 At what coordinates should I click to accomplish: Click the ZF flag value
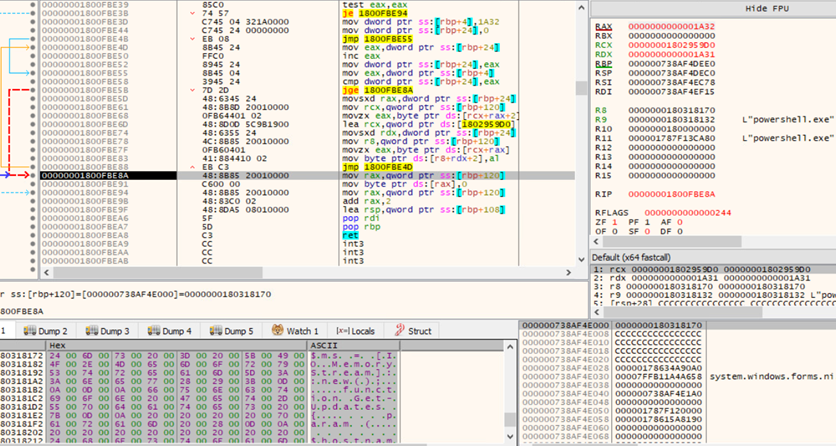(616, 221)
